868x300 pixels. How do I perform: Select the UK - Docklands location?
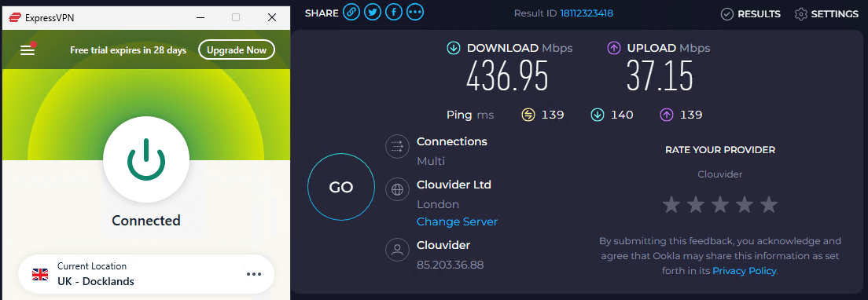point(146,274)
